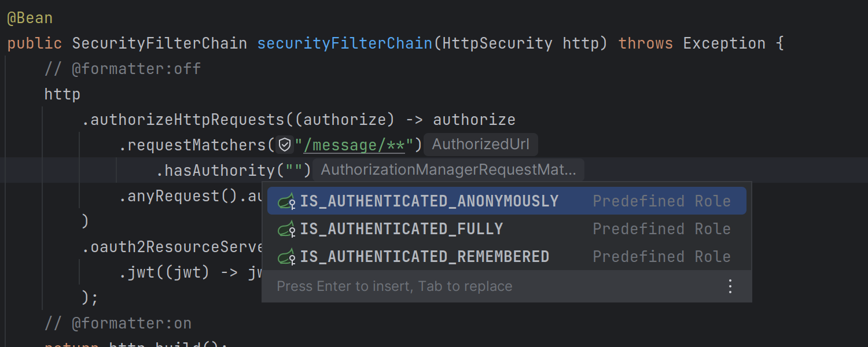Click the requestMatchers method call
Viewport: 868px width, 347px height.
197,145
